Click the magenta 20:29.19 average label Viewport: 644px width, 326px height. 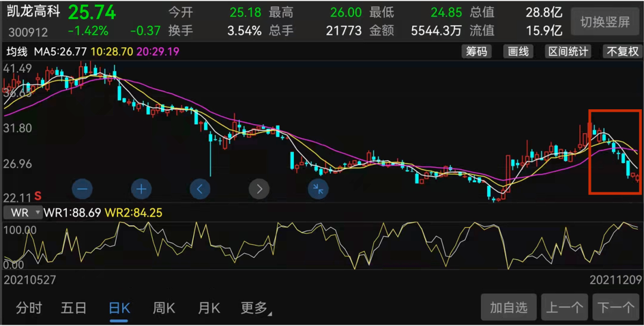(x=157, y=52)
